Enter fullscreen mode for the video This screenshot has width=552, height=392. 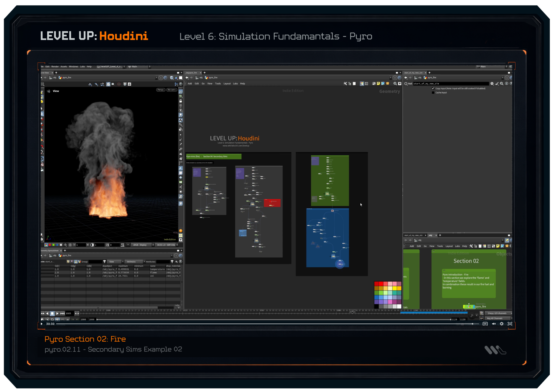pyautogui.click(x=510, y=324)
